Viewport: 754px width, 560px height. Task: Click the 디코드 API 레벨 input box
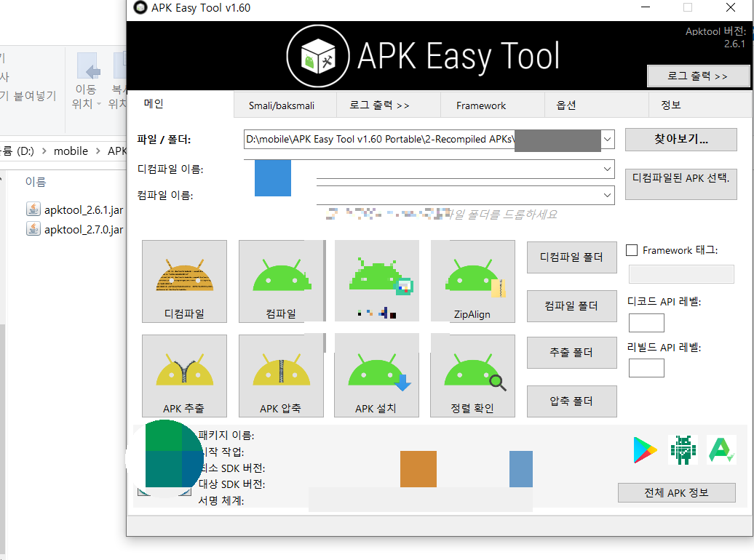[646, 322]
